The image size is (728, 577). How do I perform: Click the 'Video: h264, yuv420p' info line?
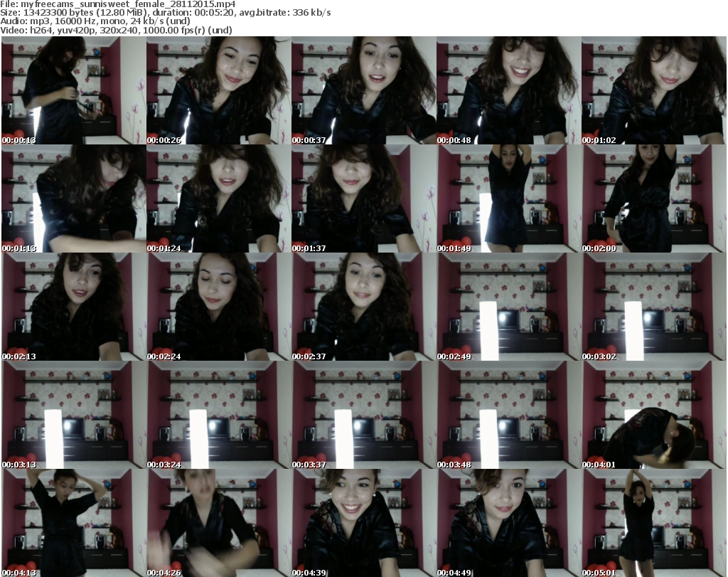(116, 30)
